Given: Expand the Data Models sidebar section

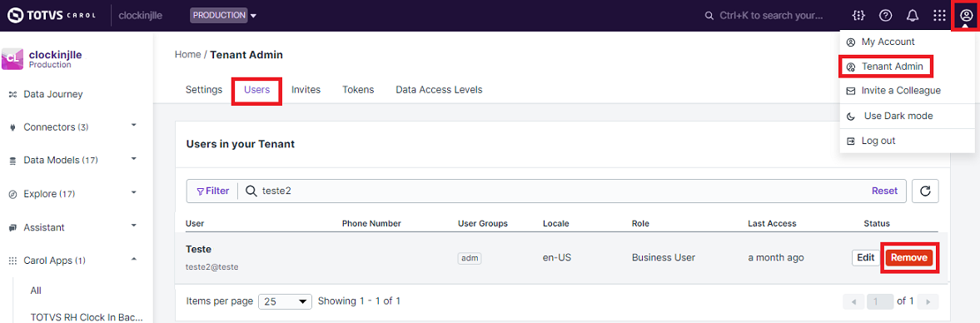Looking at the screenshot, I should click(x=134, y=159).
